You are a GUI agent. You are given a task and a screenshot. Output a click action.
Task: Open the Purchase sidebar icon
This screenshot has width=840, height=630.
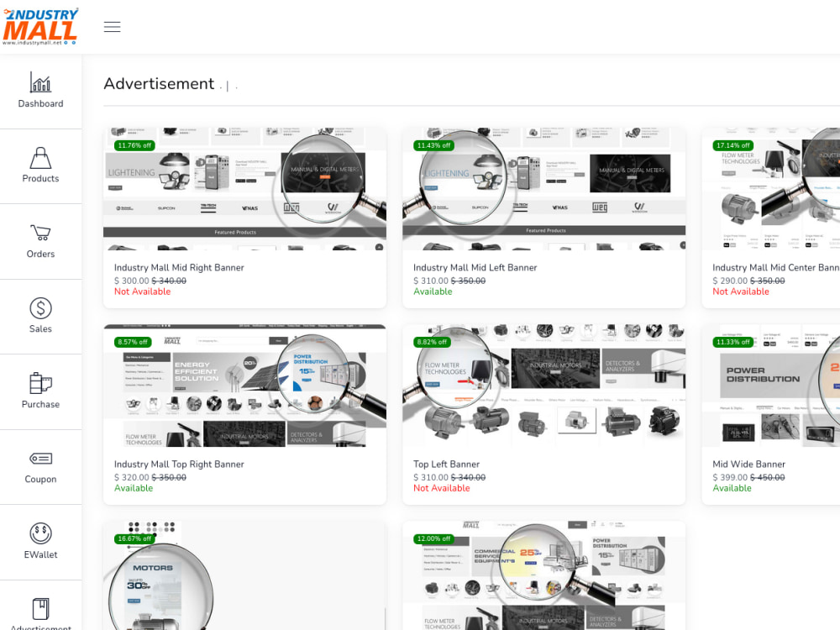click(40, 383)
